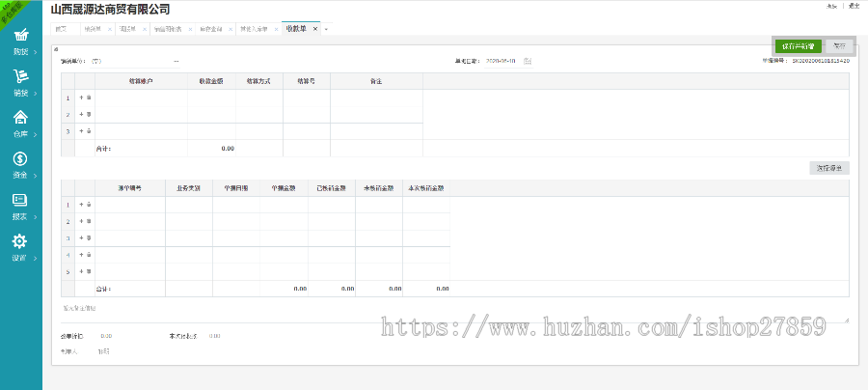Image resolution: width=868 pixels, height=390 pixels.
Task: Delete row 5 in 源单编号 table
Action: click(x=89, y=271)
